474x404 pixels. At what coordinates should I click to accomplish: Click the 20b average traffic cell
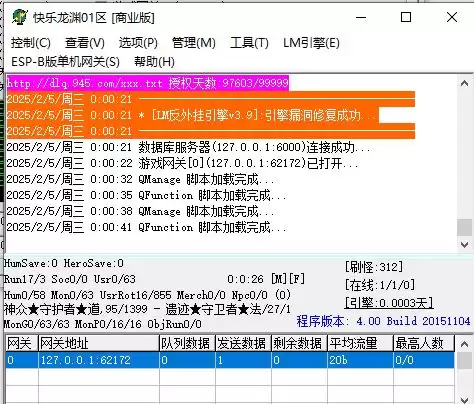361,360
